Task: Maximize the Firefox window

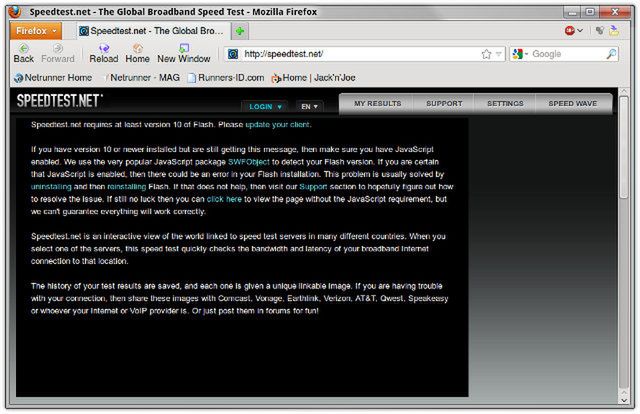Action: [x=590, y=12]
